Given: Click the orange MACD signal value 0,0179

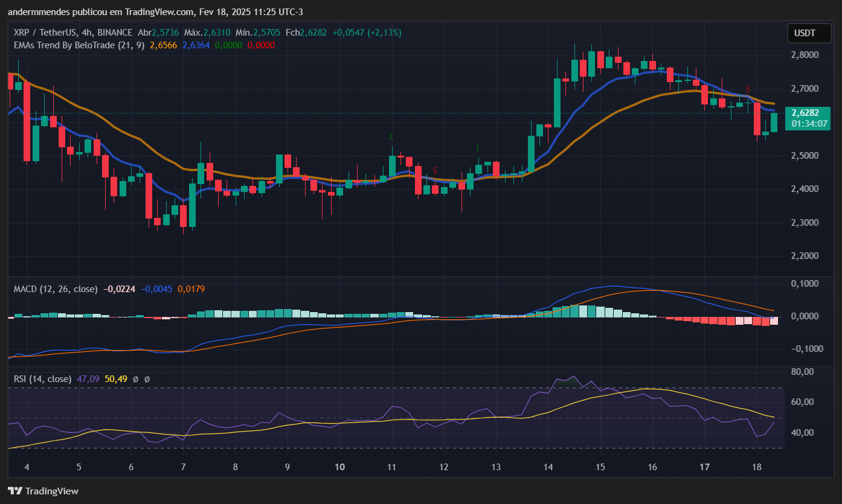Looking at the screenshot, I should point(191,289).
